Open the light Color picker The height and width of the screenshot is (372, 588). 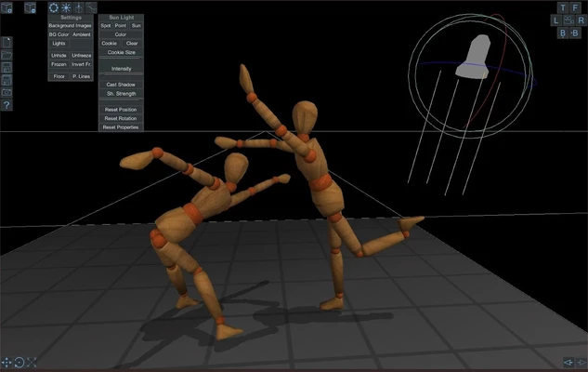click(121, 34)
